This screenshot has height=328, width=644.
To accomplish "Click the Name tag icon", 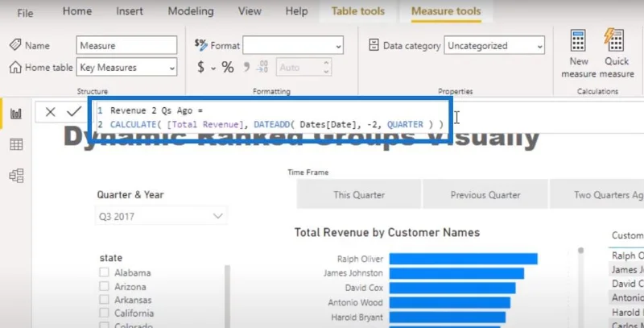I will point(15,44).
